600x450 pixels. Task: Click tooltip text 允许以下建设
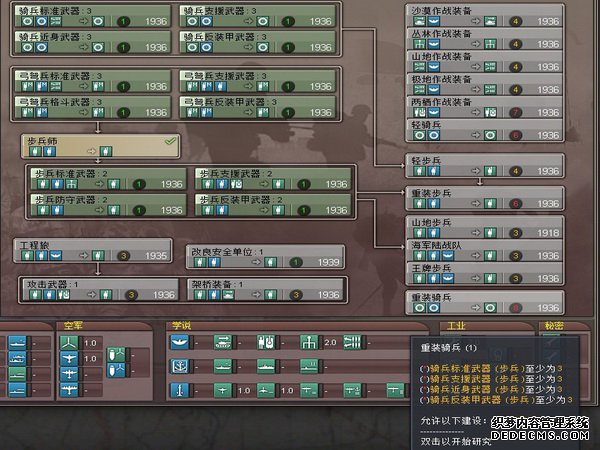tap(453, 421)
